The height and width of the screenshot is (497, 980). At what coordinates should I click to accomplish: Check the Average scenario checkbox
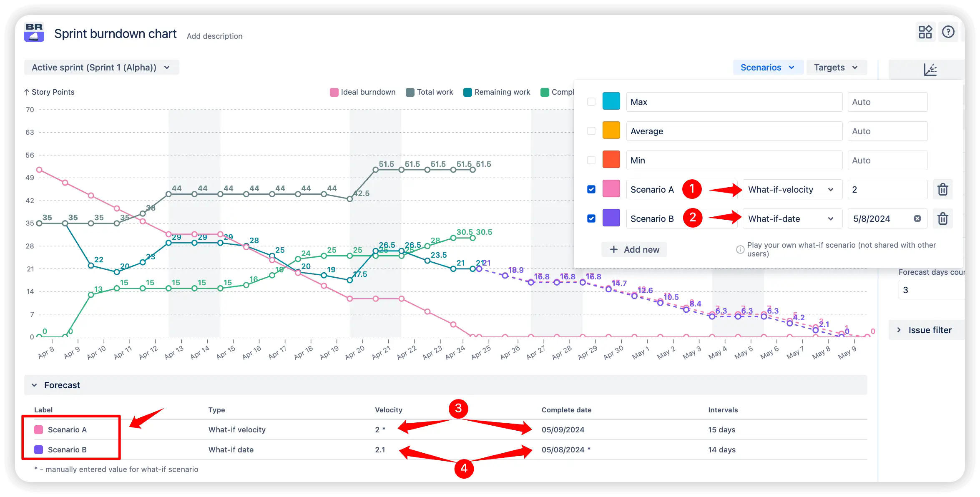pyautogui.click(x=591, y=131)
